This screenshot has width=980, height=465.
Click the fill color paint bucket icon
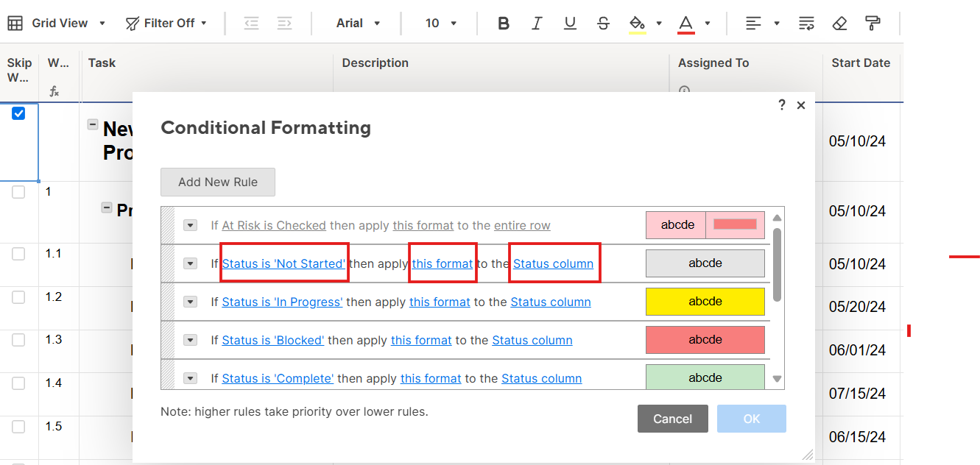(637, 24)
